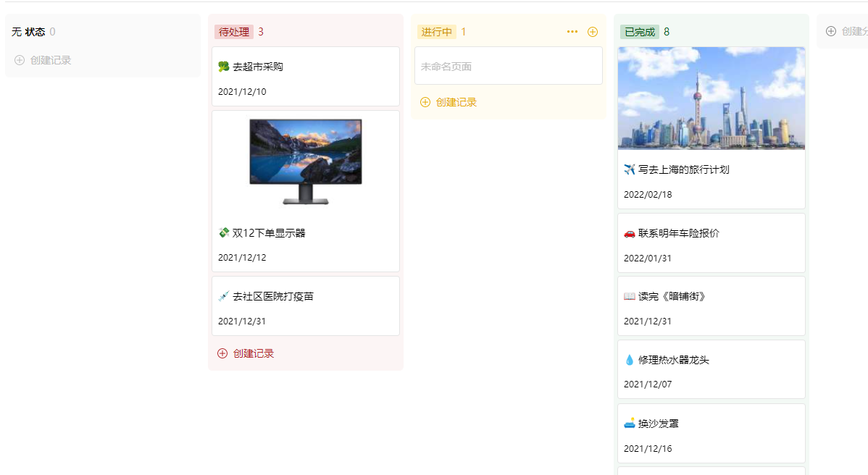
Task: Click date 2021/12/31 on 读完《暗铺街》 card
Action: pos(648,321)
